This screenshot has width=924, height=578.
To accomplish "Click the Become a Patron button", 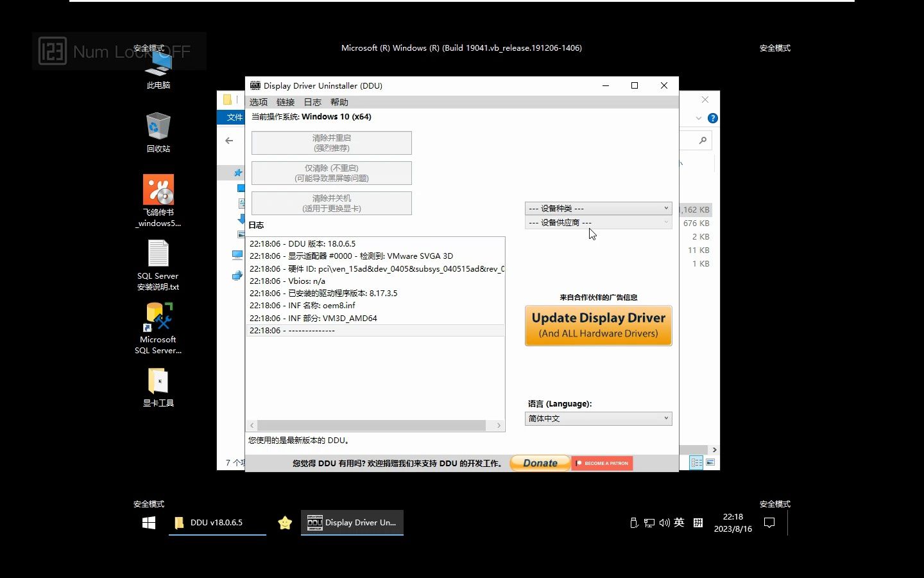I will (602, 463).
